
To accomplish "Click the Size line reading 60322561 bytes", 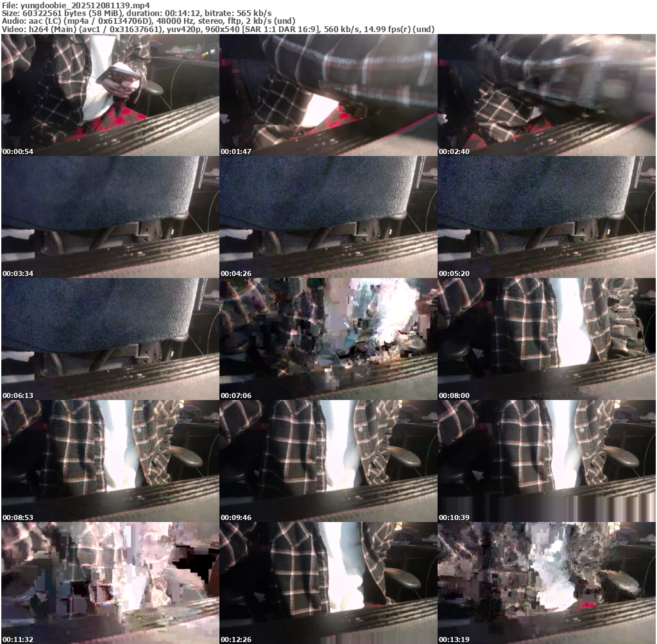I will pos(137,13).
